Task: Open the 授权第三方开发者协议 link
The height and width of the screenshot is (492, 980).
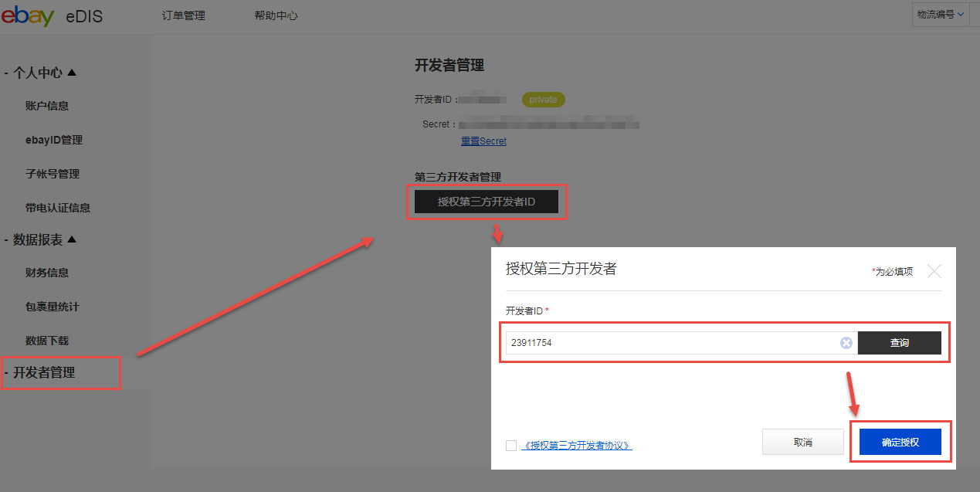Action: 577,446
